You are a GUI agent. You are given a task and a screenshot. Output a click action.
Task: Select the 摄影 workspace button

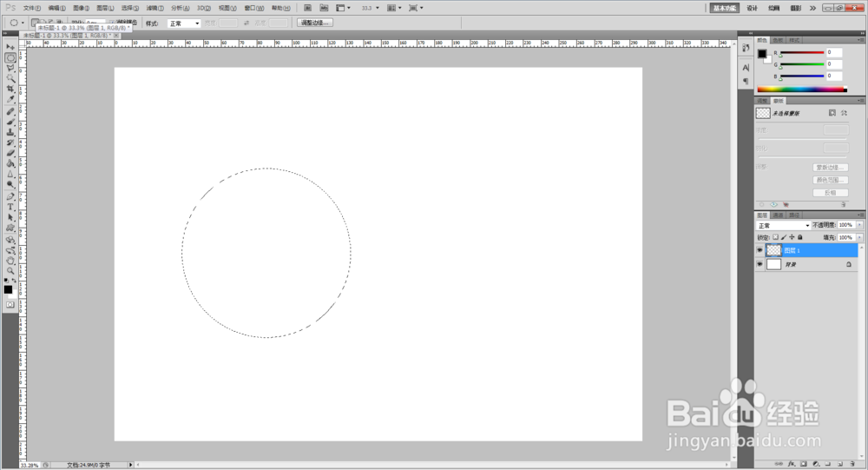(795, 9)
